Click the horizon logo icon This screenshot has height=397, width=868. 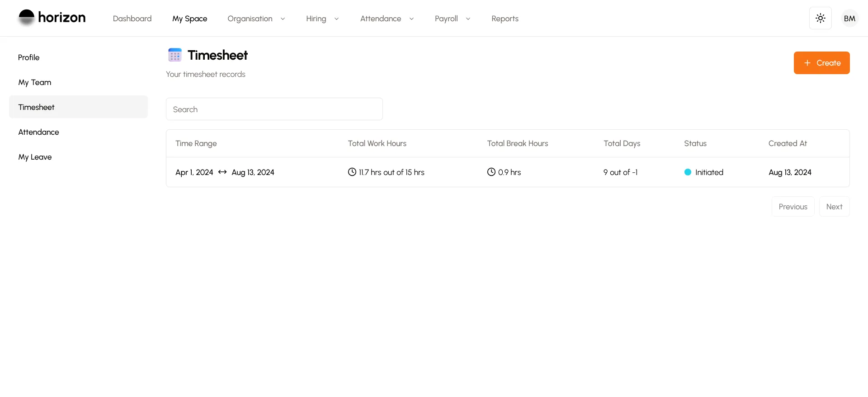(26, 18)
